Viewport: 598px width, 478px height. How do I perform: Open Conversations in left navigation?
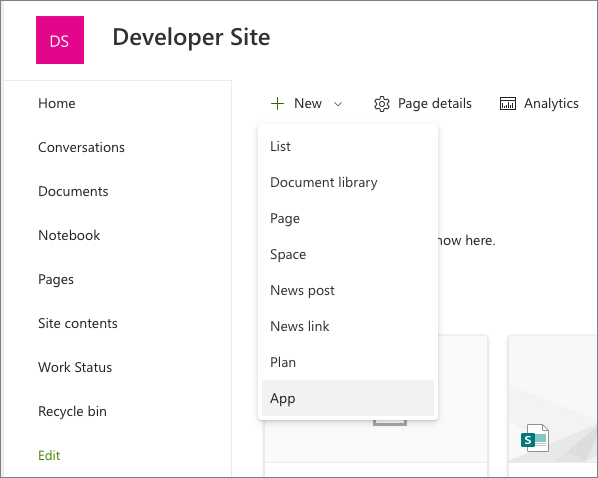click(81, 147)
